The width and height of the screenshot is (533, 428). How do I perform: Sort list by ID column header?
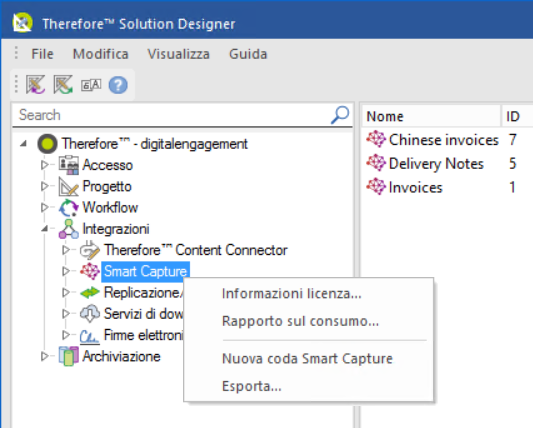pyautogui.click(x=517, y=116)
